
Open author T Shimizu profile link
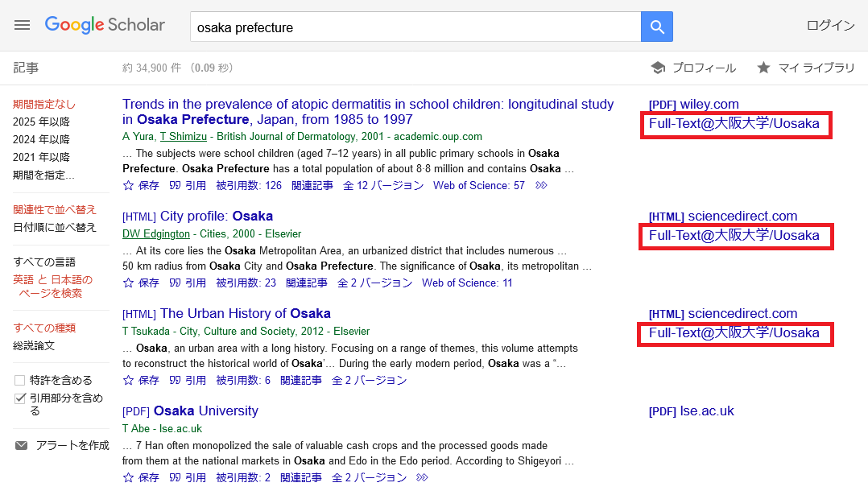[x=184, y=137]
